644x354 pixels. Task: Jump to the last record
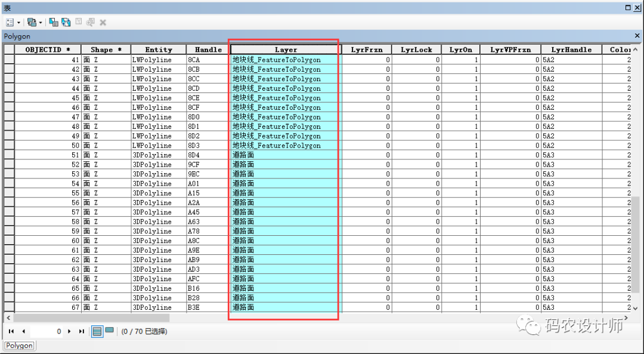point(81,331)
